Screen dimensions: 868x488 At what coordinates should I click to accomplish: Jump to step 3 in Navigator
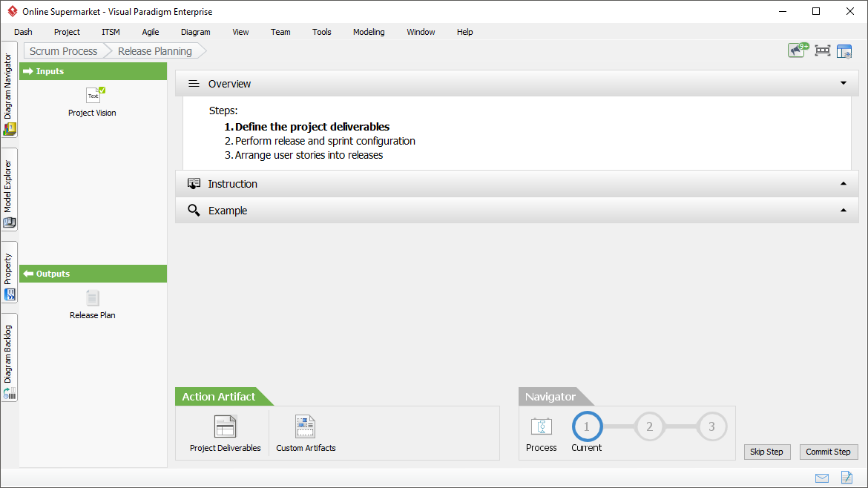711,426
